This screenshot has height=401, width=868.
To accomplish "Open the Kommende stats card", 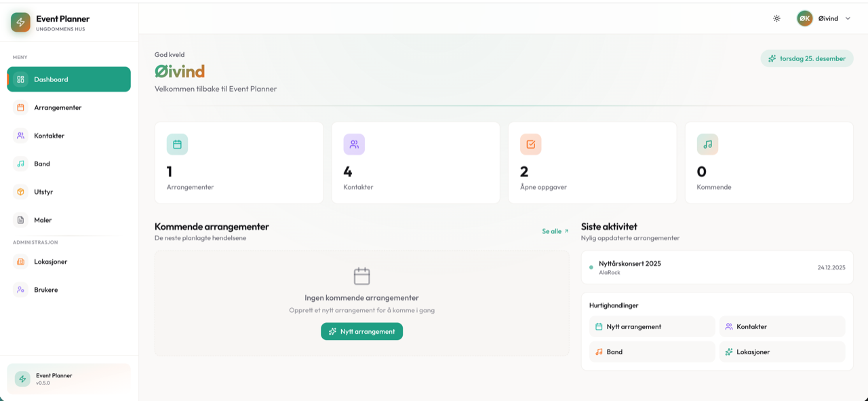I will (768, 163).
